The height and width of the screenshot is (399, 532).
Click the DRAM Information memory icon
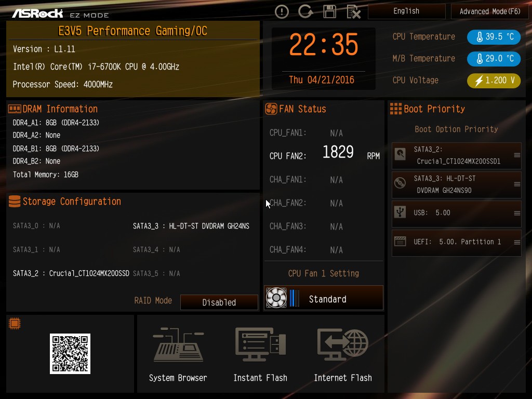(x=15, y=109)
